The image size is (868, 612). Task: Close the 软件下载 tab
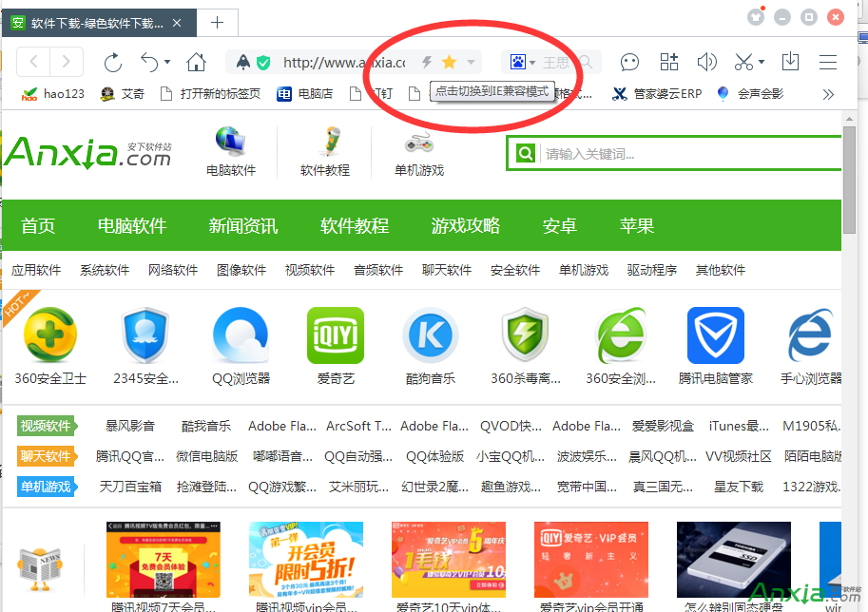pyautogui.click(x=177, y=23)
